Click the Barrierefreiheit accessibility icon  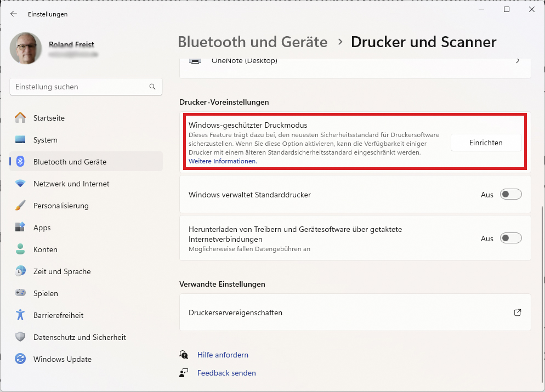(x=20, y=315)
